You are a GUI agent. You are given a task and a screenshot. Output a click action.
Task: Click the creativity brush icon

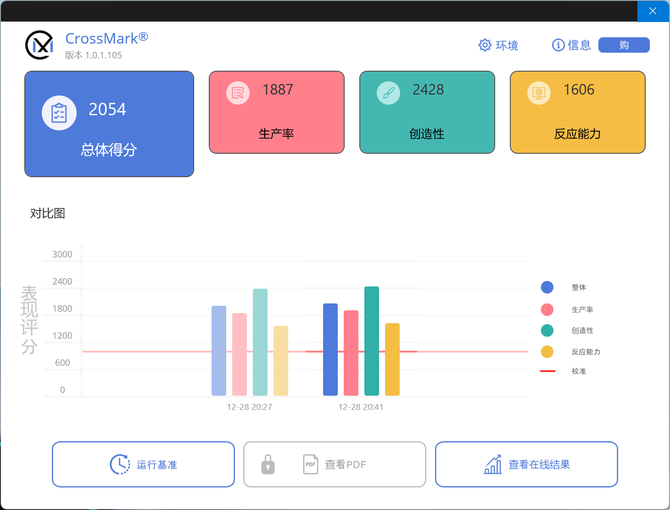point(388,93)
